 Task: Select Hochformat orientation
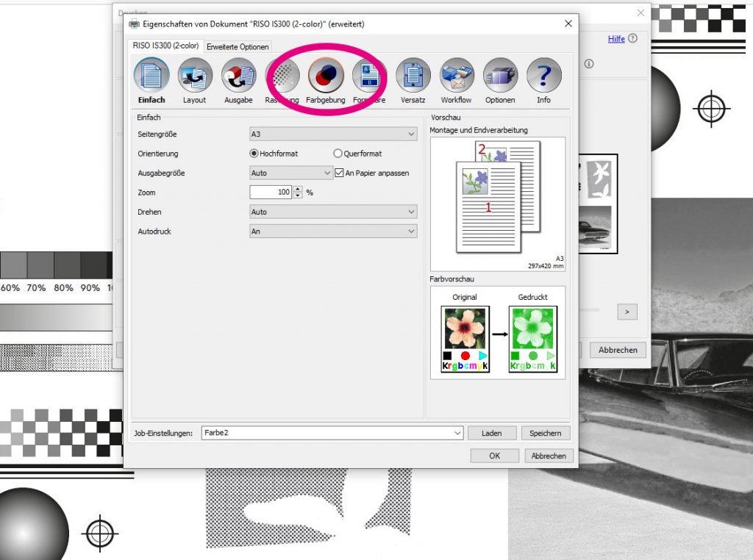click(254, 154)
